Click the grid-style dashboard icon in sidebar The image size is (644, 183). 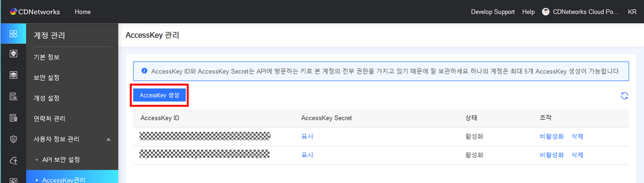(x=13, y=34)
